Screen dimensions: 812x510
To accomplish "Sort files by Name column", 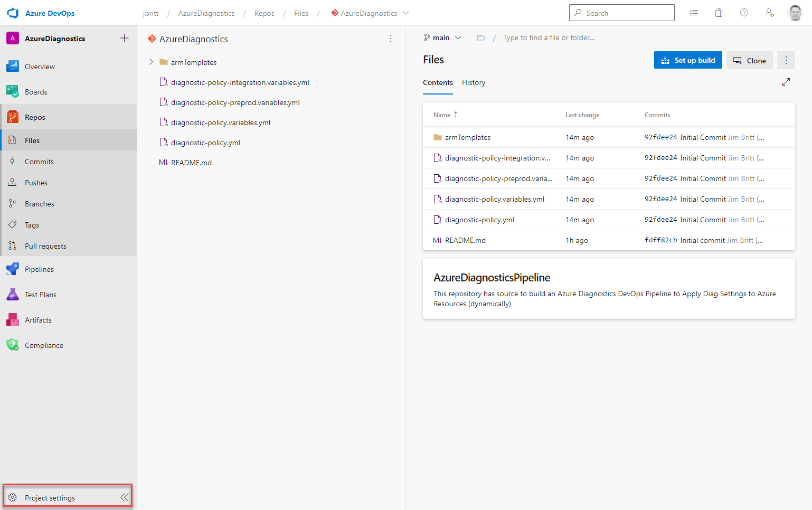I will coord(446,115).
